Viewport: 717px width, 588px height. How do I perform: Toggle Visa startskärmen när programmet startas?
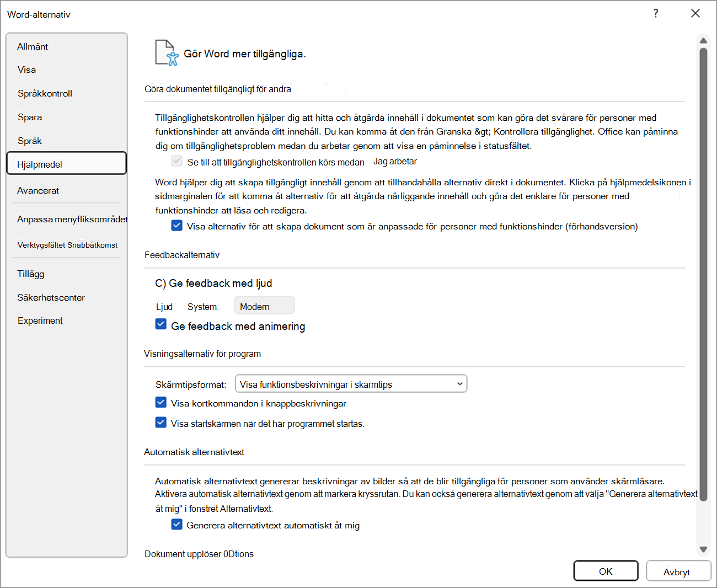(x=160, y=423)
